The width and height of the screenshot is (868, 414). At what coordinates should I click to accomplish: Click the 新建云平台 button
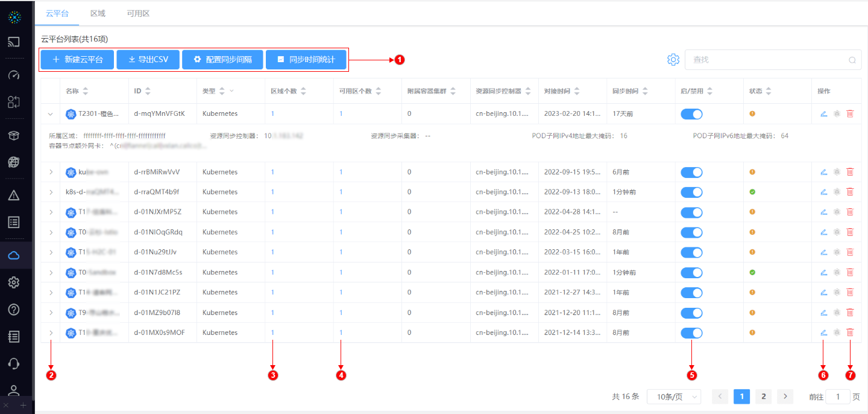click(77, 60)
